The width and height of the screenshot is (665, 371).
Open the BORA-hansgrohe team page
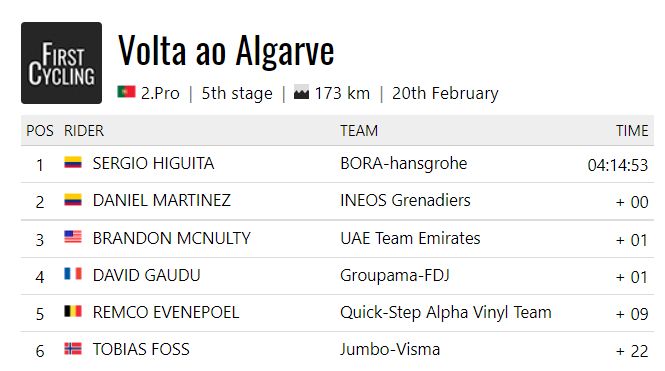pos(403,164)
